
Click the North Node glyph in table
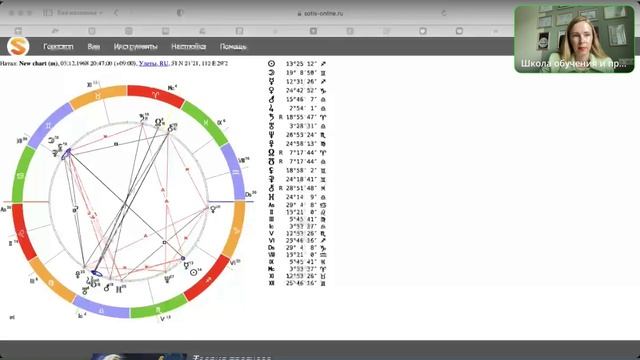tap(271, 153)
